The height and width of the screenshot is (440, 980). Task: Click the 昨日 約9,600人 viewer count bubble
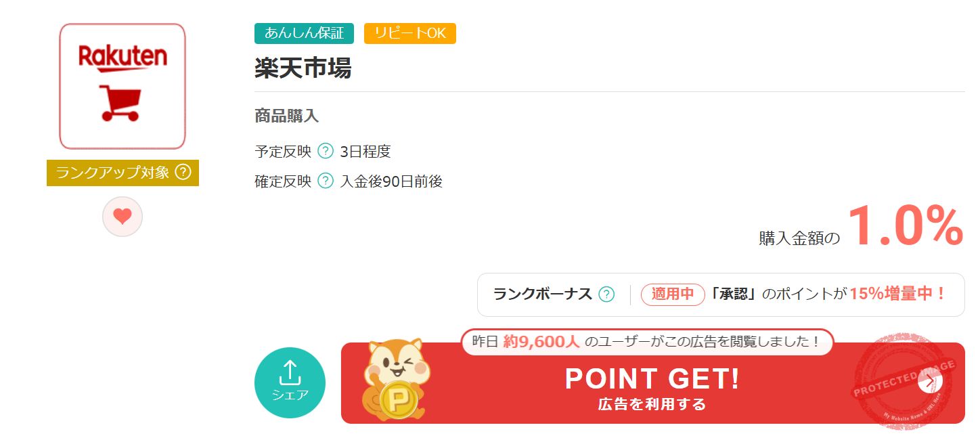point(646,342)
